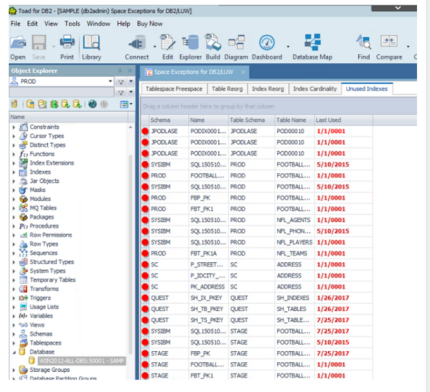Pin the Object Explorer panel
The width and height of the screenshot is (430, 392).
coord(120,71)
